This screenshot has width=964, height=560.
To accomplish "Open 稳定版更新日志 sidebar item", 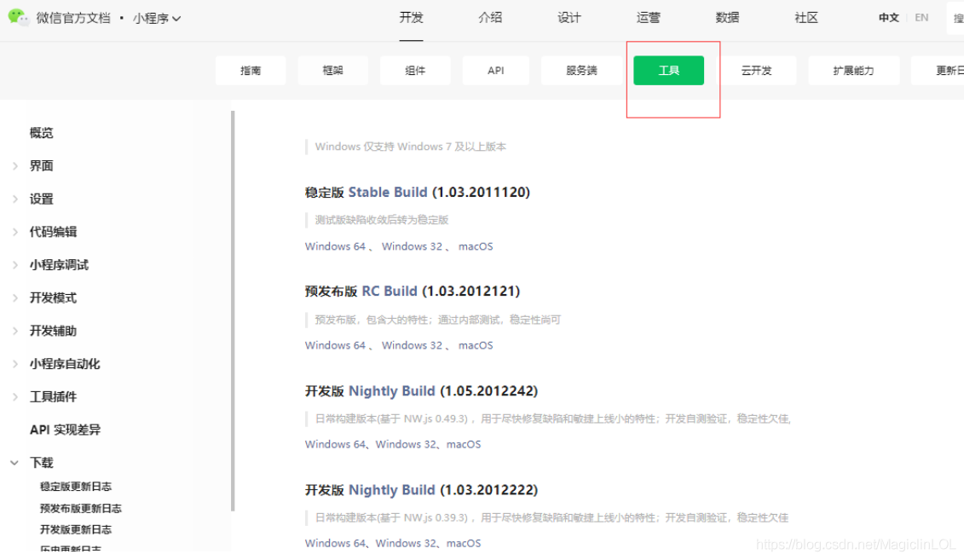I will (76, 486).
